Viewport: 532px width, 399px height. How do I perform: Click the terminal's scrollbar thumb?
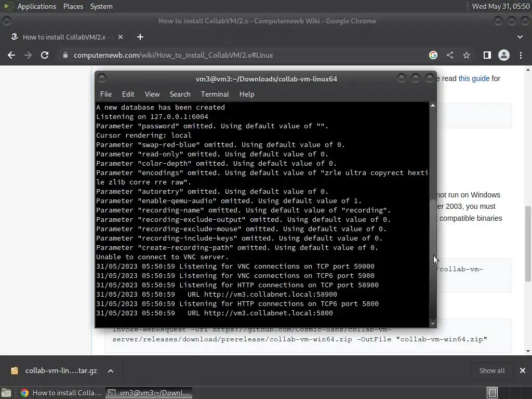(x=433, y=259)
